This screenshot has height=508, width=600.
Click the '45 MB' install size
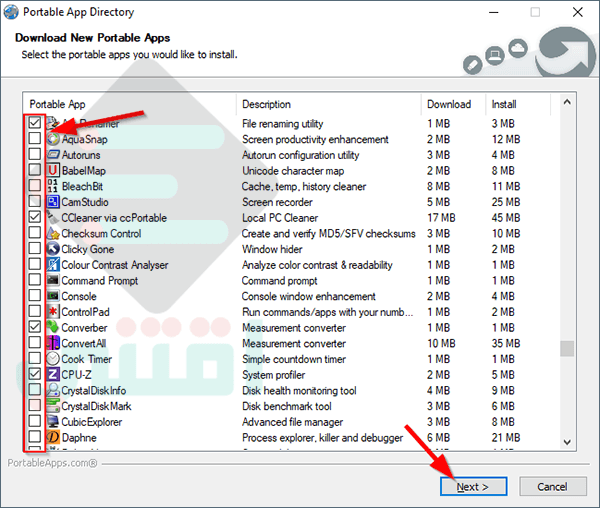[x=506, y=218]
